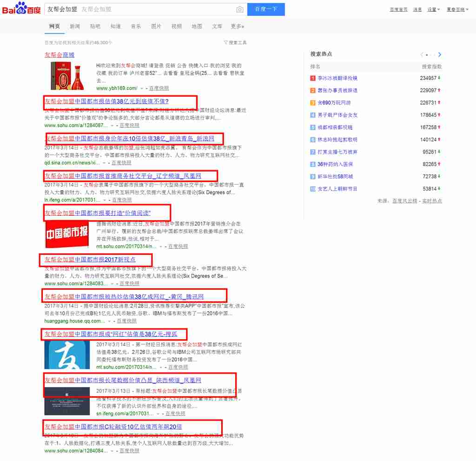The height and width of the screenshot is (461, 476).
Task: Click the camera image-search icon
Action: (x=240, y=9)
